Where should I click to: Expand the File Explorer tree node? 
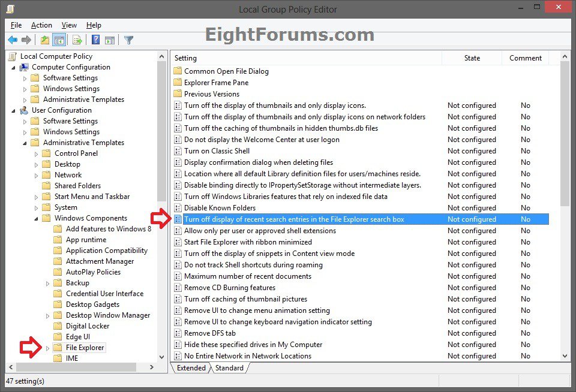tap(48, 348)
